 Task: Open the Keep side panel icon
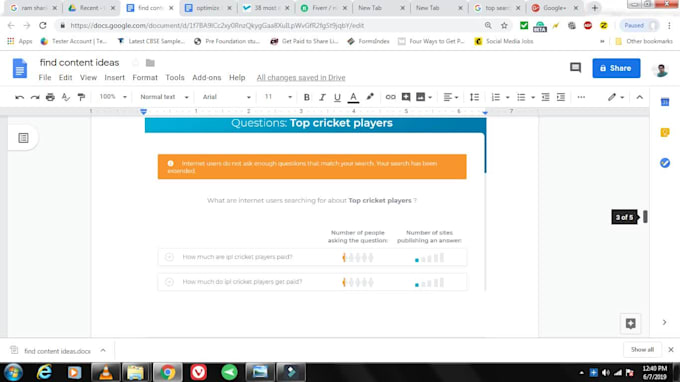pyautogui.click(x=664, y=132)
